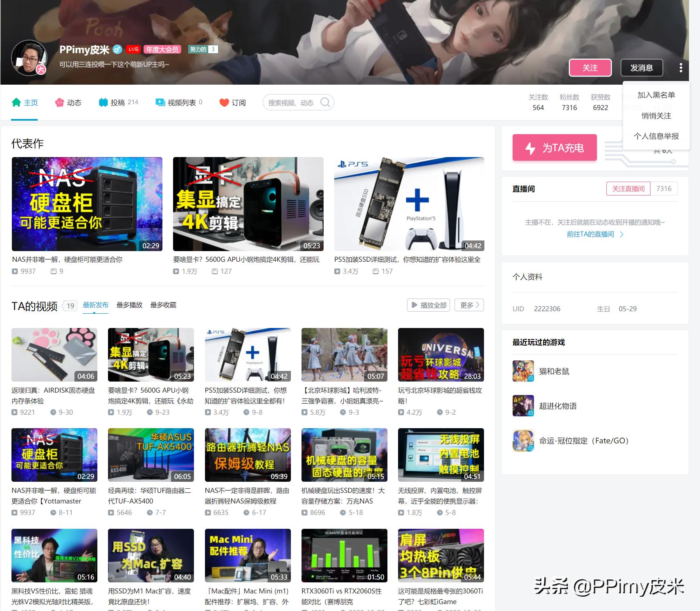Open the 前往TA的直播间 link
The image size is (700, 611).
click(595, 234)
